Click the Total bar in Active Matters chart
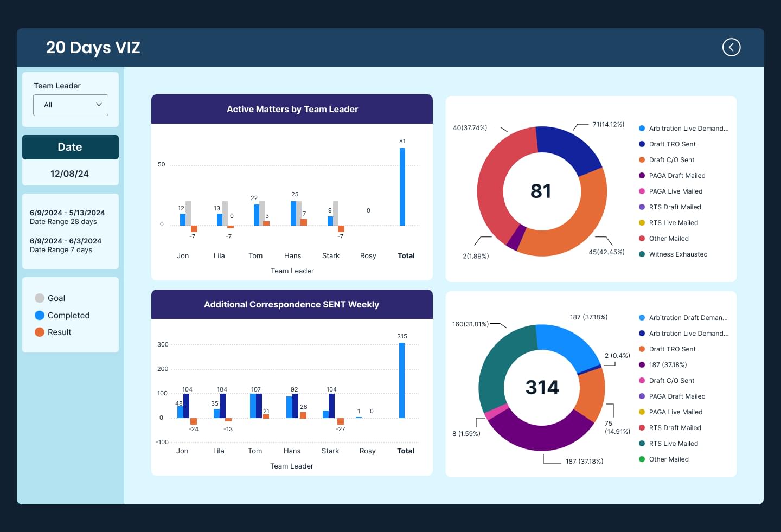This screenshot has width=781, height=532. tap(402, 187)
